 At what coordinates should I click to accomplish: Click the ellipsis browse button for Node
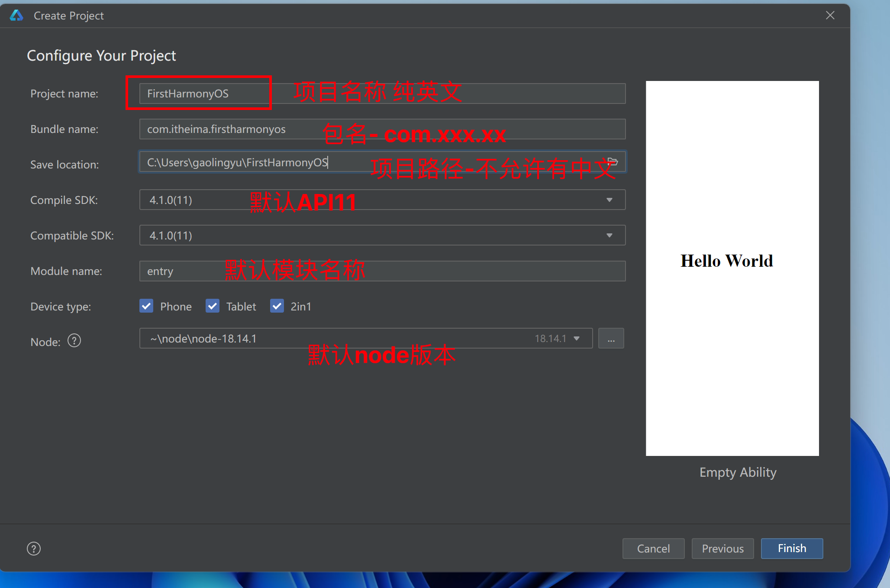[611, 339]
